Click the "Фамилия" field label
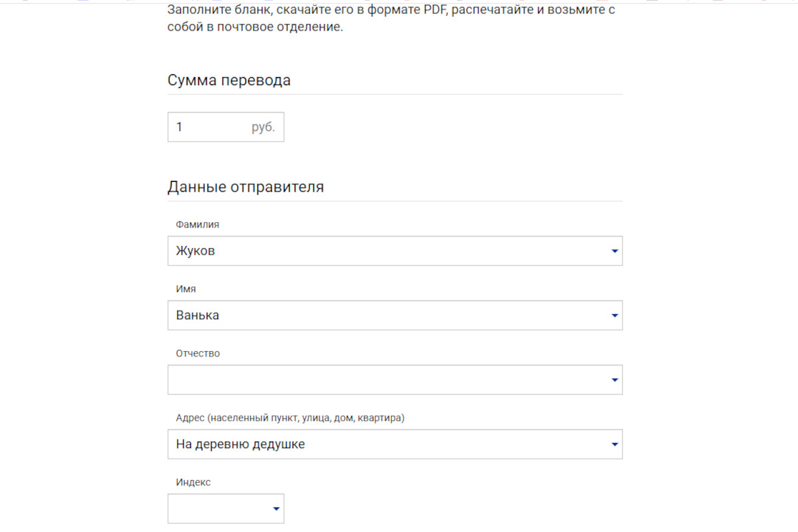798x532 pixels. [x=198, y=225]
